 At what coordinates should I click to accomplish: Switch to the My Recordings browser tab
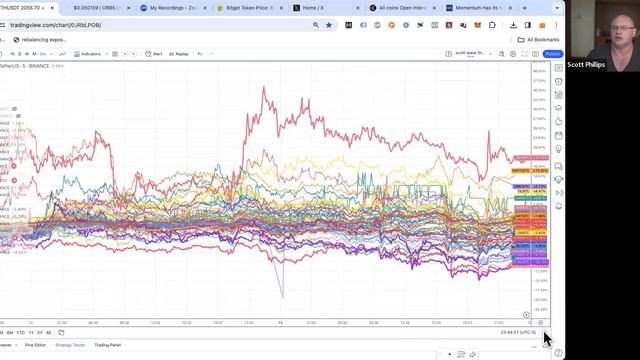[x=173, y=8]
